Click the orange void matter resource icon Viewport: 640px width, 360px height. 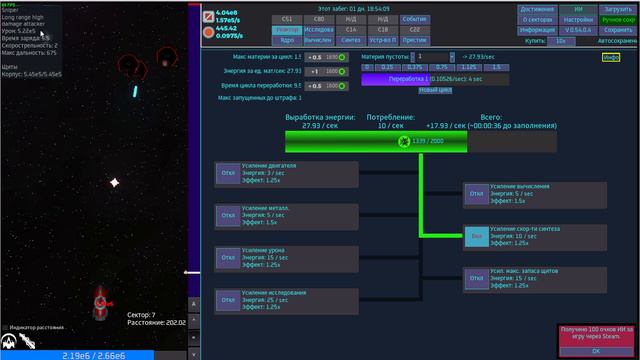tap(208, 32)
